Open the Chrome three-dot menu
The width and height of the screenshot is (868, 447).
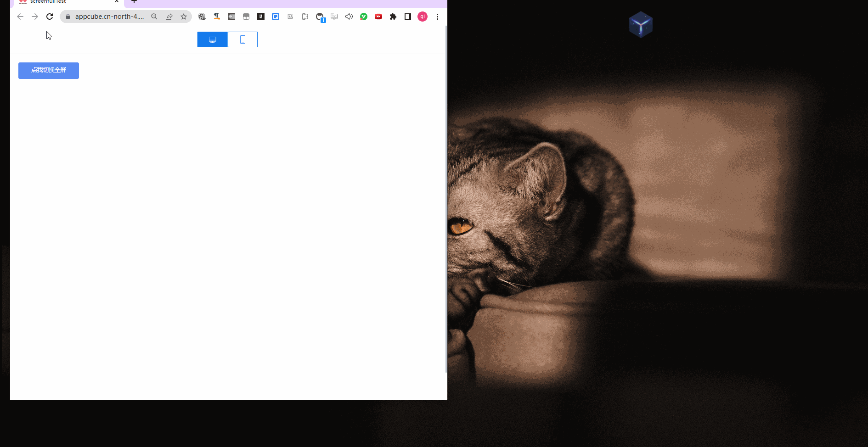coord(437,17)
